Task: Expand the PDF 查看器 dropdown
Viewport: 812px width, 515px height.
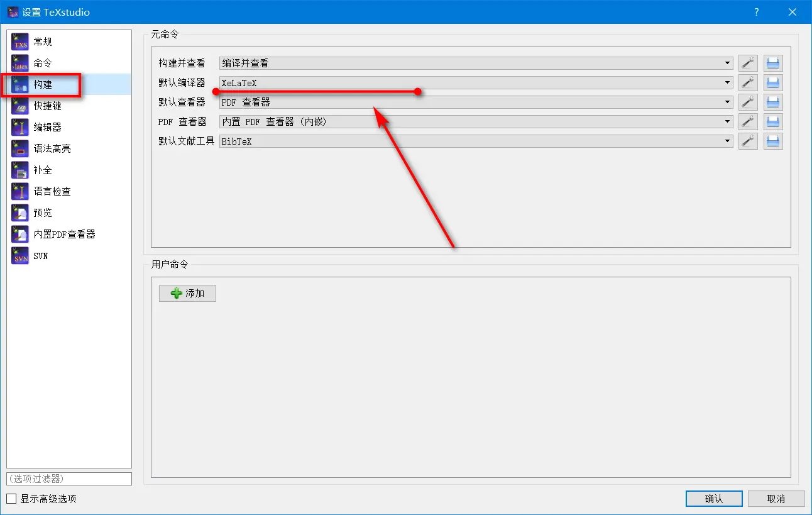Action: click(476, 121)
